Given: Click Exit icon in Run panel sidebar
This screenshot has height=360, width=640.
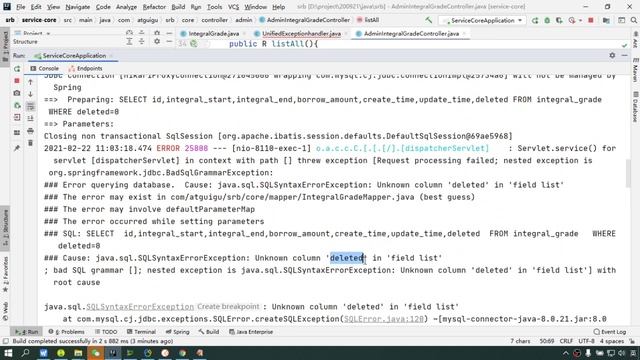Looking at the screenshot, I should (x=17, y=118).
